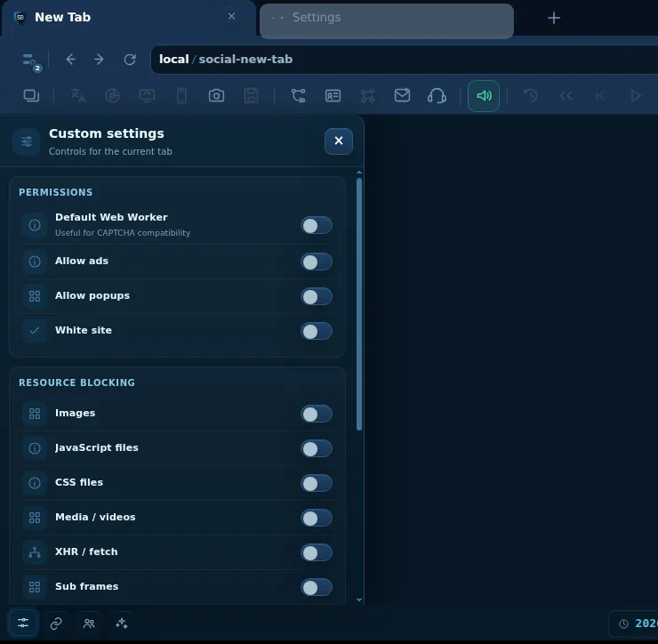Click the nodes grid toolbar icon
Viewport: 658px width, 644px height.
tap(367, 96)
